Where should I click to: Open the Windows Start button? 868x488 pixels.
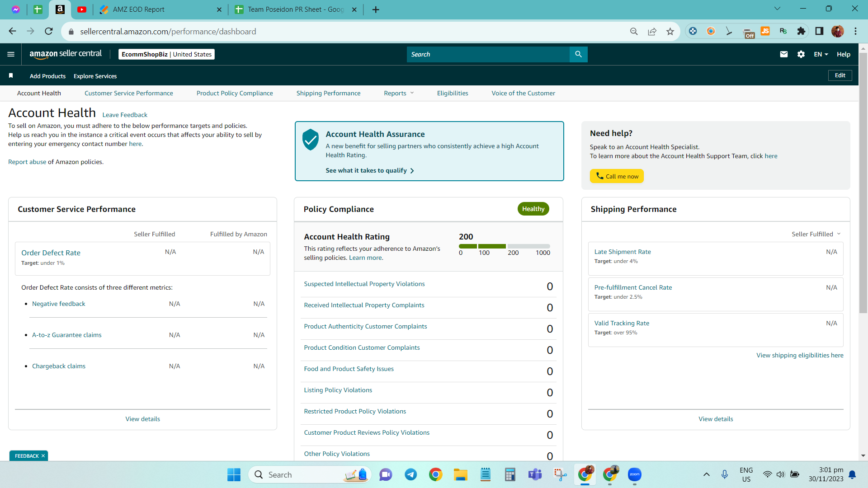click(x=234, y=474)
